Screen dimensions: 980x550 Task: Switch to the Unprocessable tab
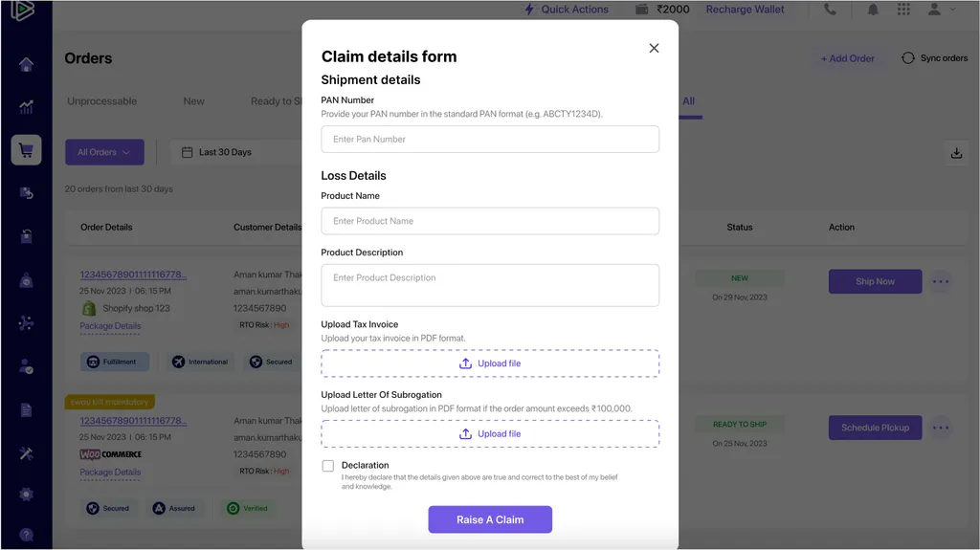point(101,101)
